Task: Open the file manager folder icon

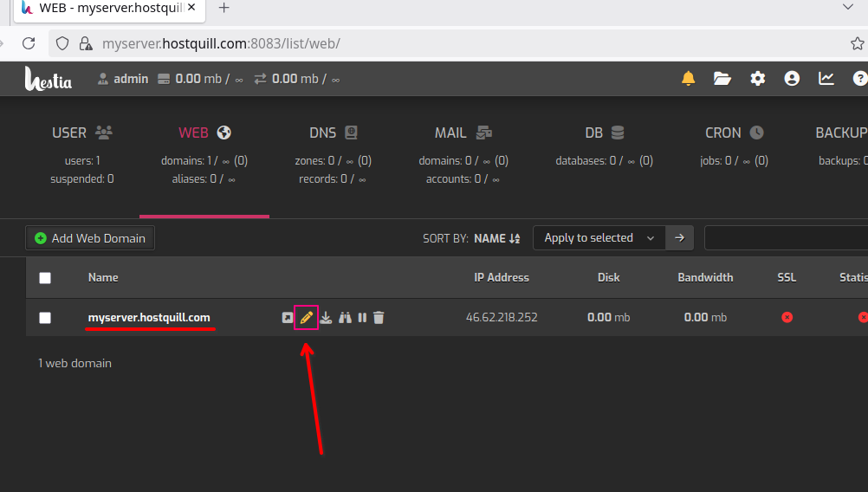Action: pos(722,79)
